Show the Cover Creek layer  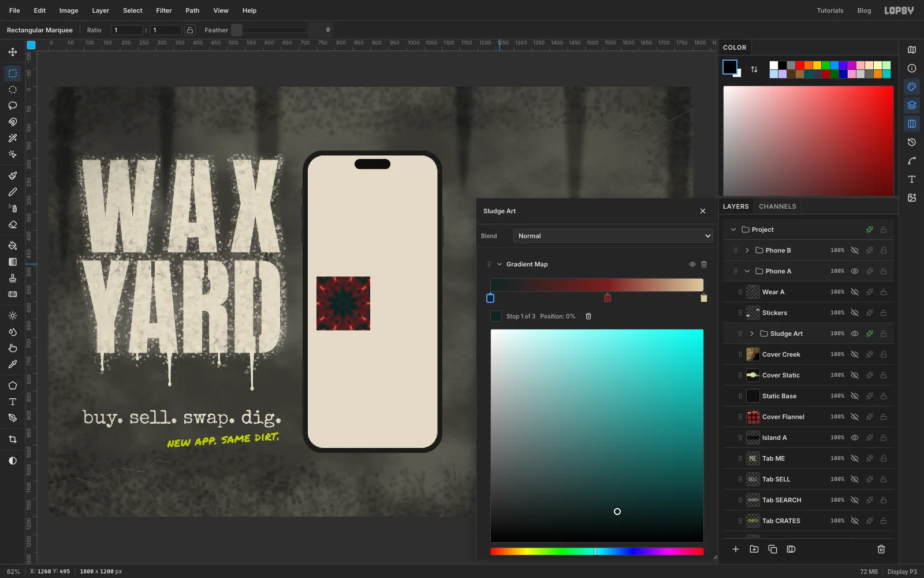(x=855, y=354)
